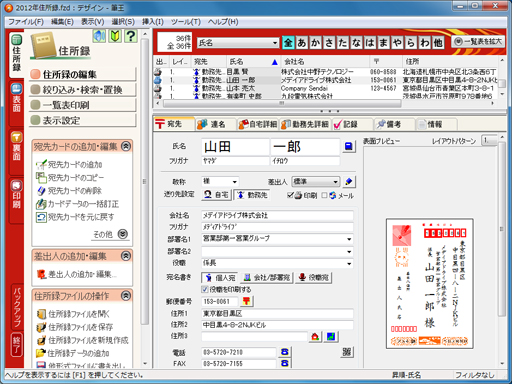Set destination to 自宅
The image size is (512, 384).
pyautogui.click(x=216, y=195)
